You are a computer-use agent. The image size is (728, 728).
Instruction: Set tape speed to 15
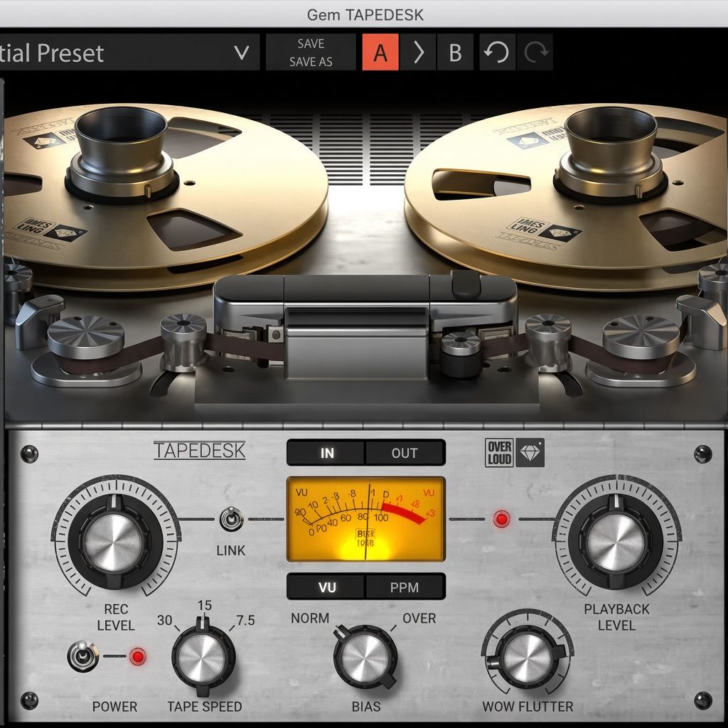[204, 606]
